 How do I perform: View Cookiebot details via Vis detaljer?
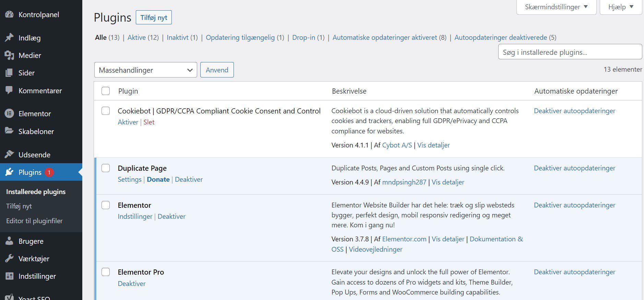433,145
